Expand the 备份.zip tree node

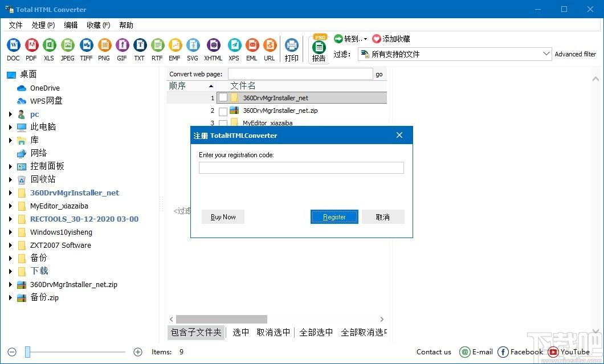[10, 297]
